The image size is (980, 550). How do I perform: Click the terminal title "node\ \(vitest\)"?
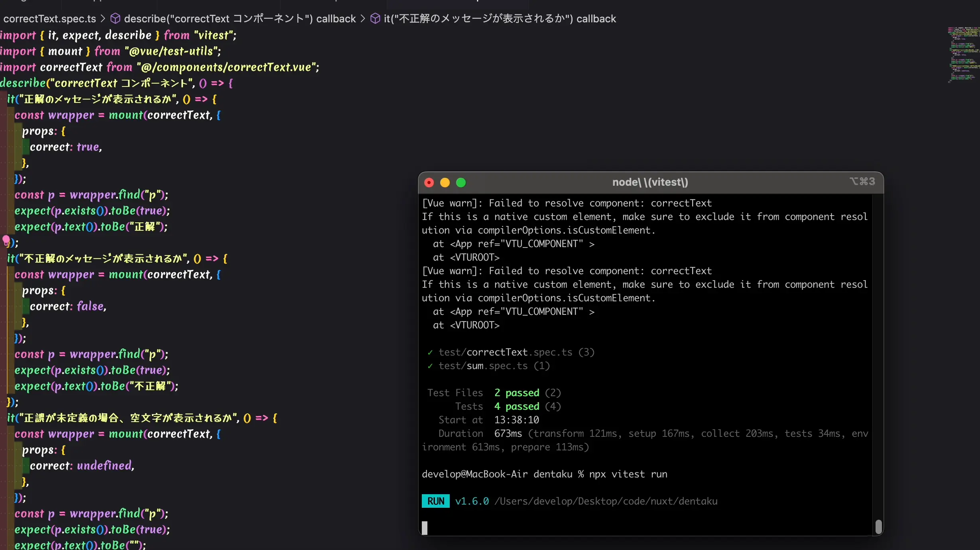(650, 182)
